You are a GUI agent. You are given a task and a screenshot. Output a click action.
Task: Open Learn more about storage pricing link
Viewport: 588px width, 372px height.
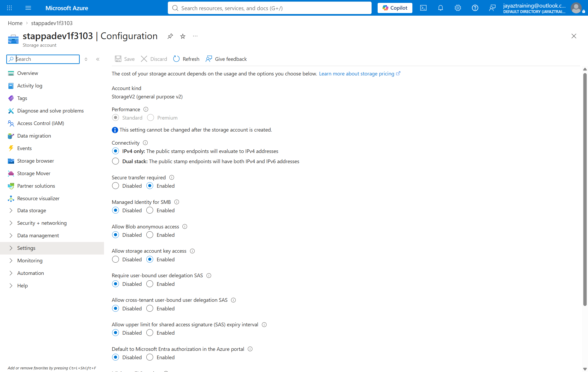[x=360, y=74]
